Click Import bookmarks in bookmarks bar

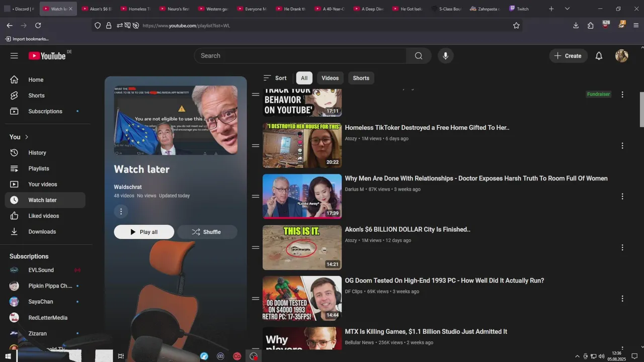pyautogui.click(x=27, y=39)
